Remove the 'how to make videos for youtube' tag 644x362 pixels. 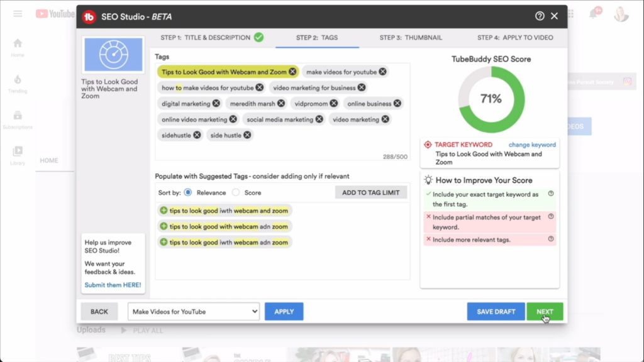(x=260, y=87)
